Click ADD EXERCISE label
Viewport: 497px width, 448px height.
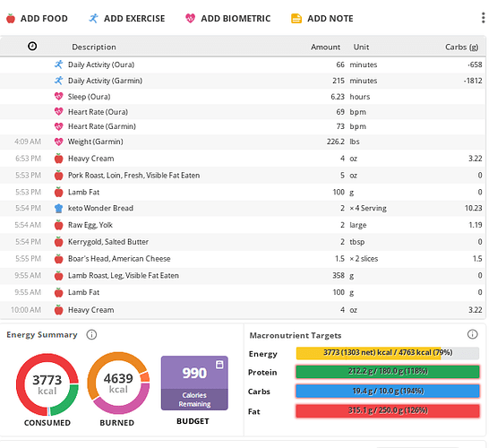tap(134, 19)
